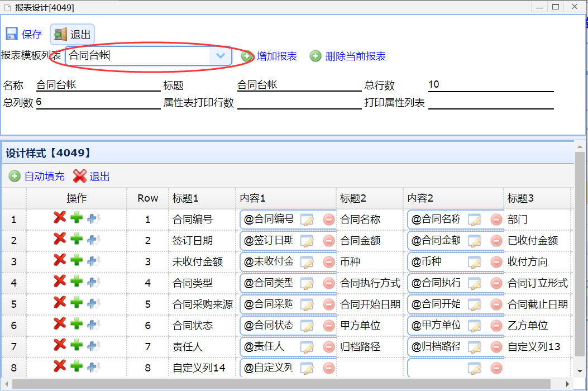Click the Row column header
588x391 pixels.
tap(148, 198)
